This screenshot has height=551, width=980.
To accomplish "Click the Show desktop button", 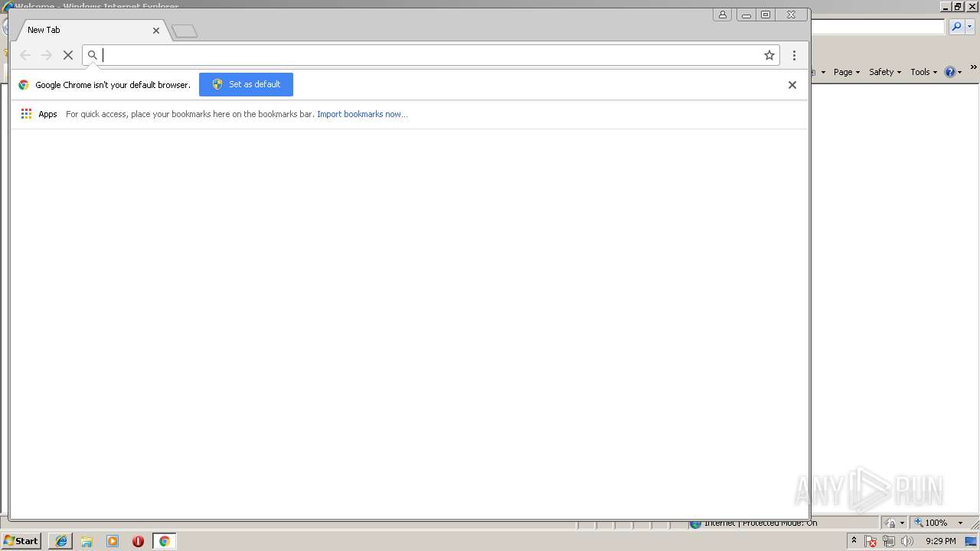I will point(972,541).
